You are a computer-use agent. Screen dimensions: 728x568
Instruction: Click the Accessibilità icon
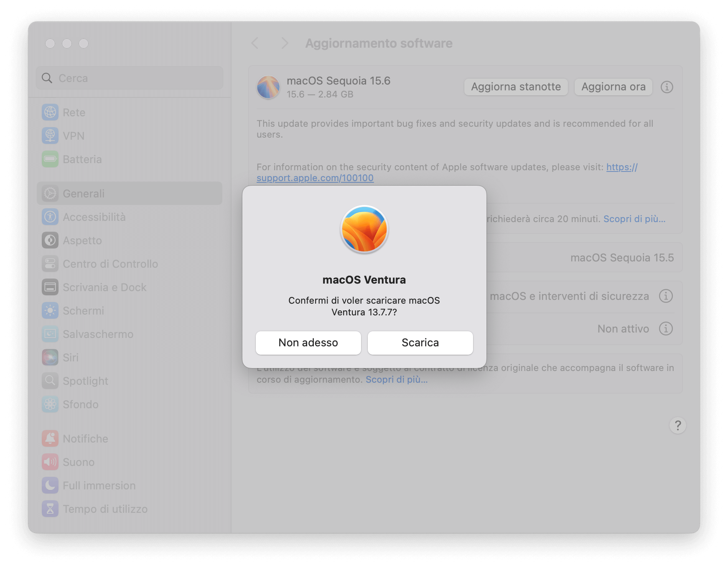coord(50,217)
